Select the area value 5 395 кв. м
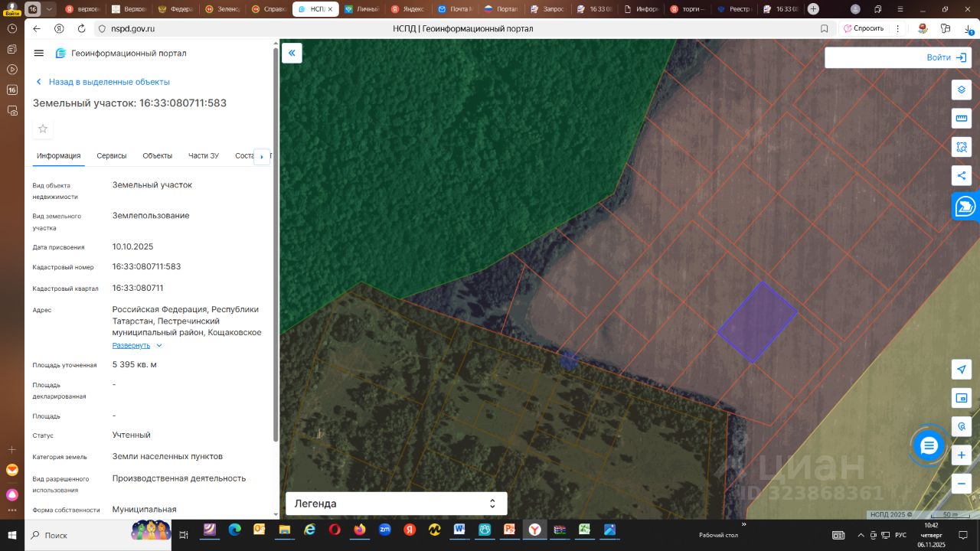 click(135, 365)
